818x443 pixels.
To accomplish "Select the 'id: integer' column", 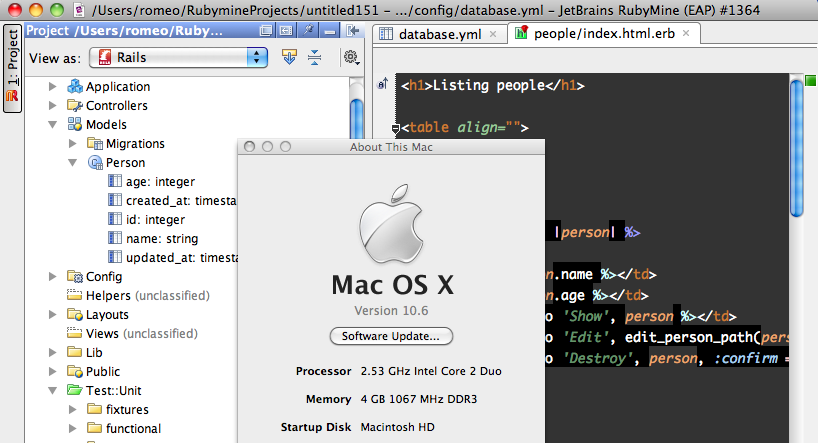I will click(146, 220).
